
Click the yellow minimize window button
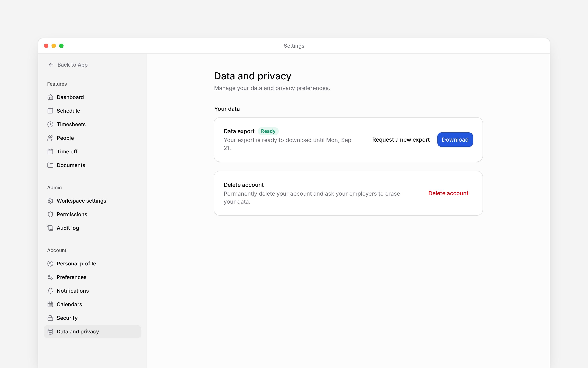pyautogui.click(x=54, y=46)
